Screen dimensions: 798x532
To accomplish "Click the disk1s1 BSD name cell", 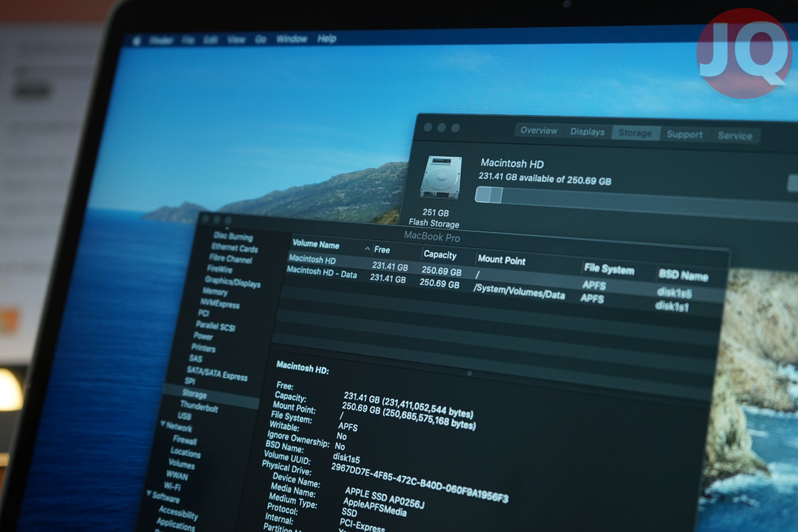I will click(672, 306).
